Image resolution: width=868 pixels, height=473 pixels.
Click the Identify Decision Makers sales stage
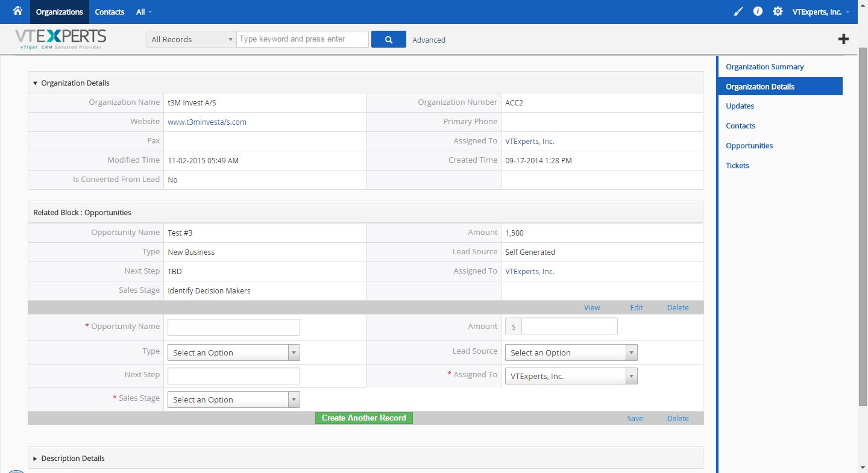(209, 290)
